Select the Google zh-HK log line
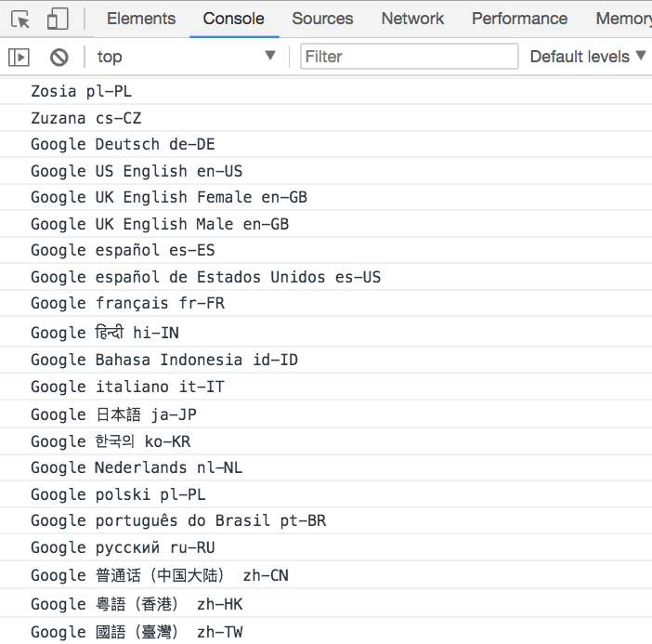This screenshot has width=652, height=644. coord(326,603)
